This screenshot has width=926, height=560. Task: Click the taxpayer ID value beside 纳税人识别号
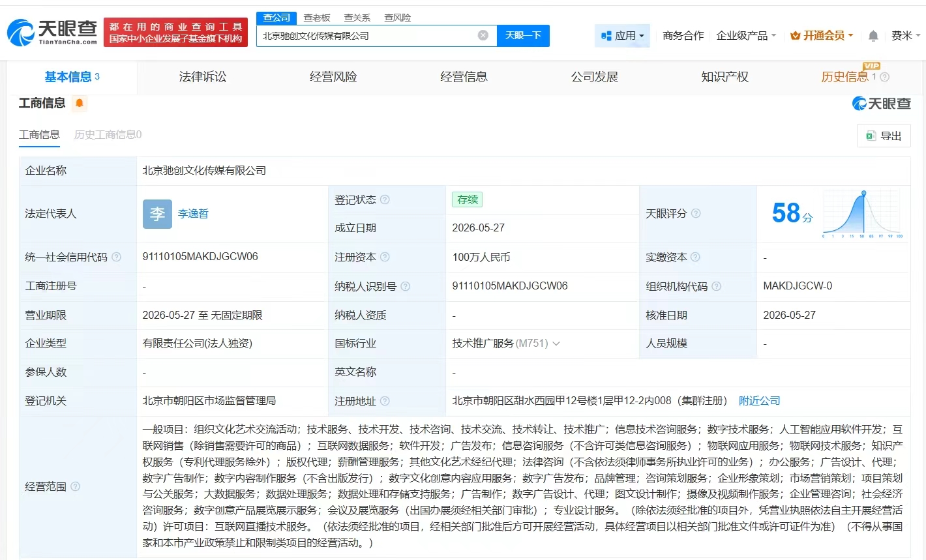pyautogui.click(x=510, y=286)
